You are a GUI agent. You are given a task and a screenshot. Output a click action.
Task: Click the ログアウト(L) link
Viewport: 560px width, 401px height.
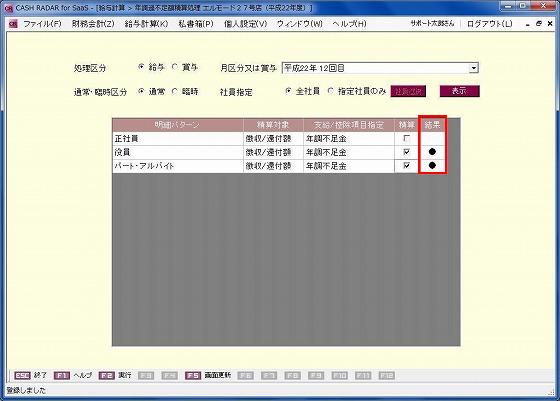(x=489, y=24)
